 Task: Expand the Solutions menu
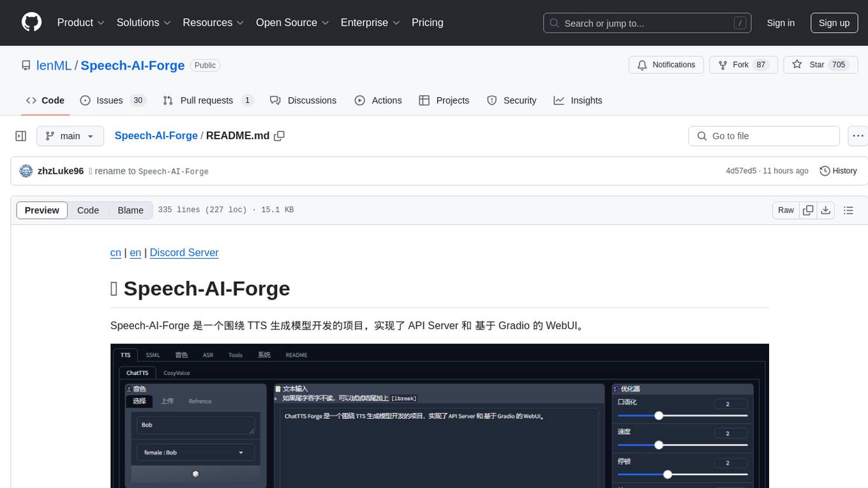144,22
